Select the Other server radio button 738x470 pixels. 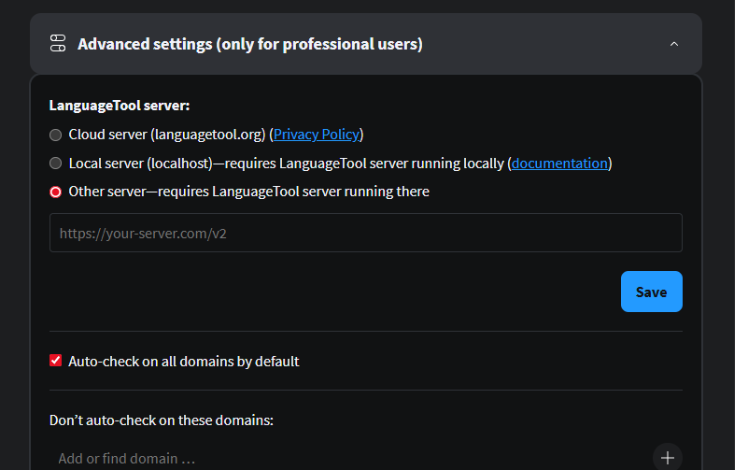tap(56, 192)
